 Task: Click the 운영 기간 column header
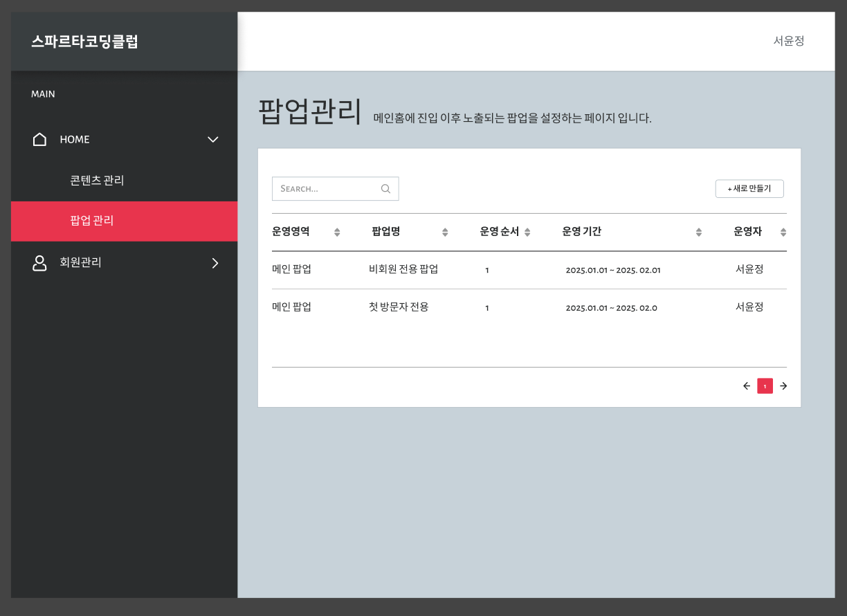[x=581, y=232]
